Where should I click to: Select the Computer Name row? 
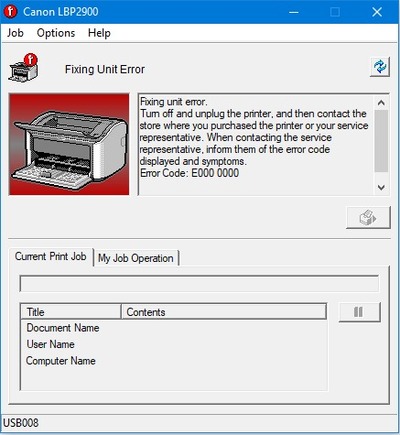tap(173, 361)
